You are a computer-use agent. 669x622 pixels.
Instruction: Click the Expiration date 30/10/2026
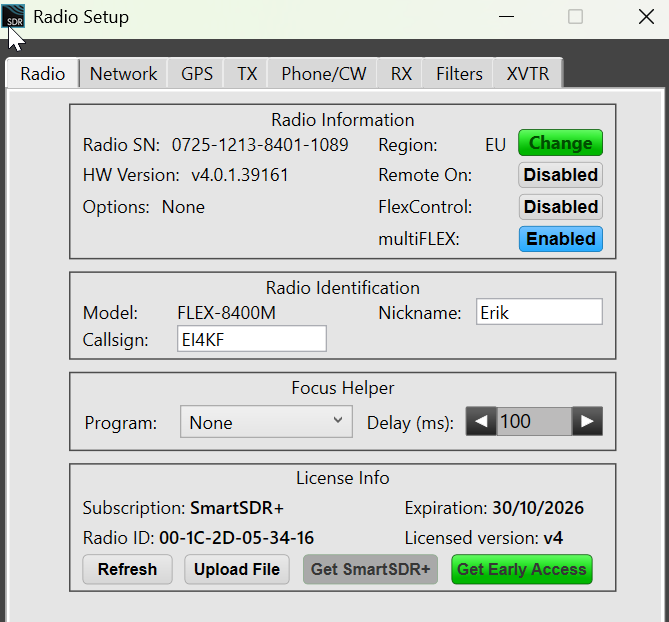point(538,508)
